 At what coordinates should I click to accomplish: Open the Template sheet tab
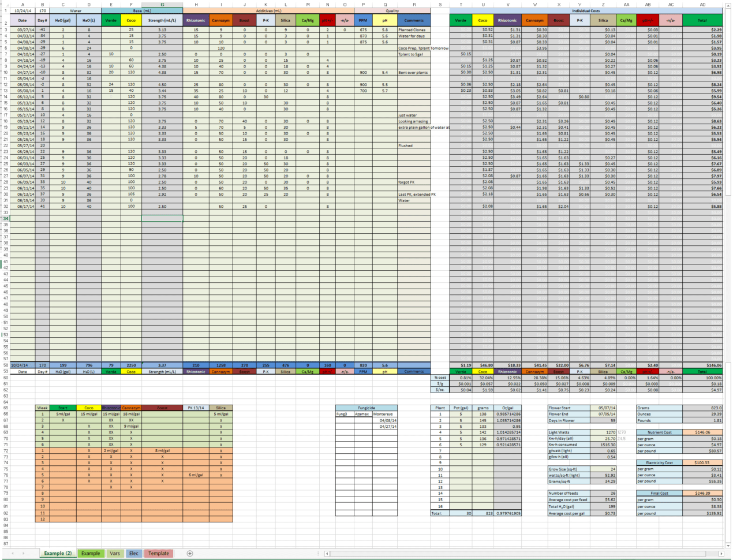(x=159, y=553)
